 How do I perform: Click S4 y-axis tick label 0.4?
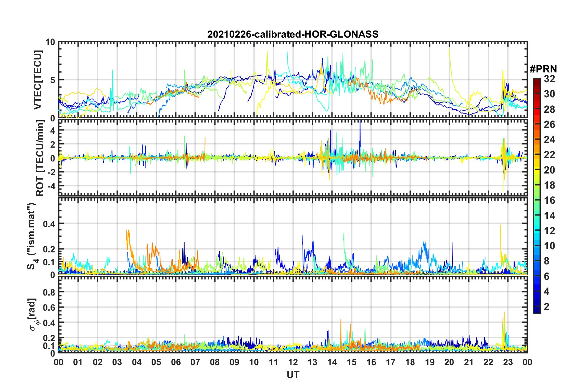pos(49,224)
